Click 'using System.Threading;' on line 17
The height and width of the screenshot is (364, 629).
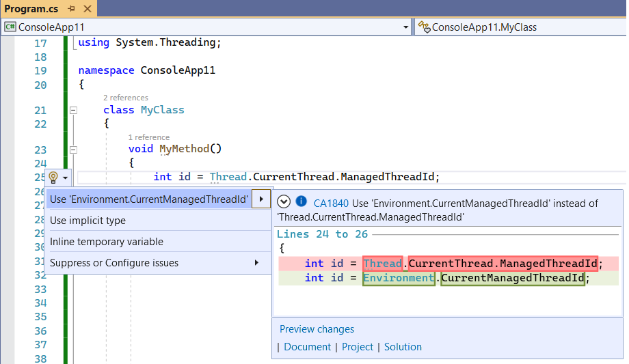(150, 42)
